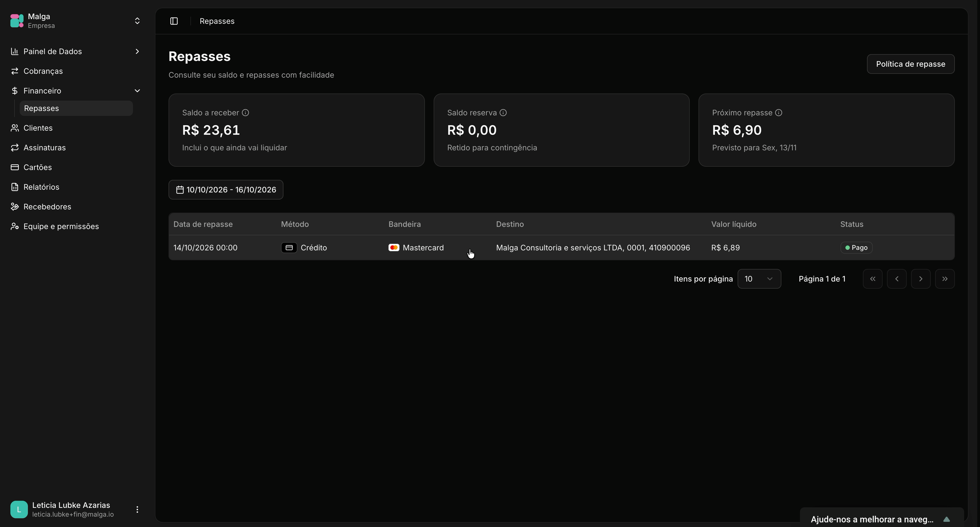980x527 pixels.
Task: Click the Malga logo icon
Action: 17,21
